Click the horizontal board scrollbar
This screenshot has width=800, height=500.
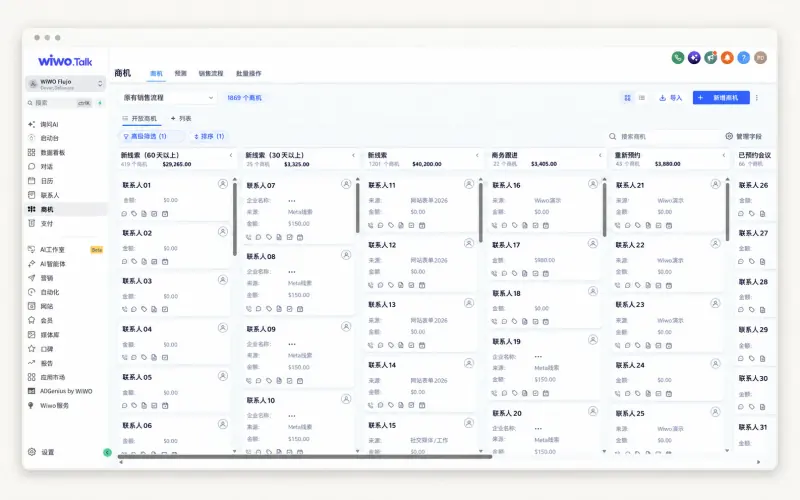(x=305, y=457)
